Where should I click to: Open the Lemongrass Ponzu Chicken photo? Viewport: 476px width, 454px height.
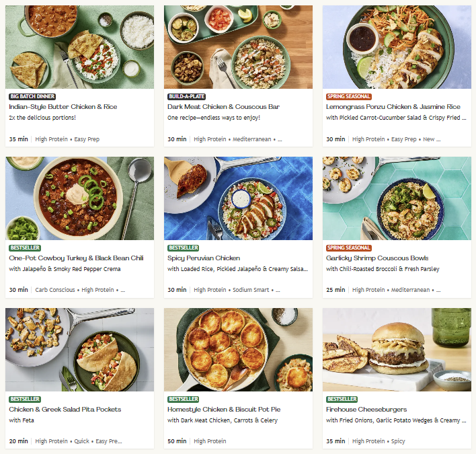tap(397, 47)
